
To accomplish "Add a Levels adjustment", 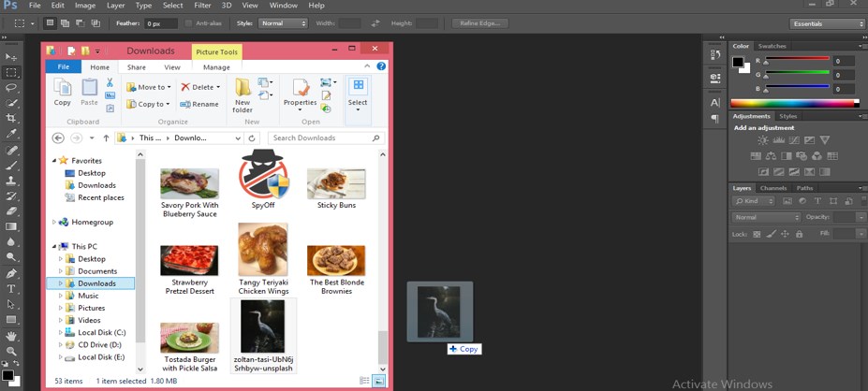I will pos(778,140).
